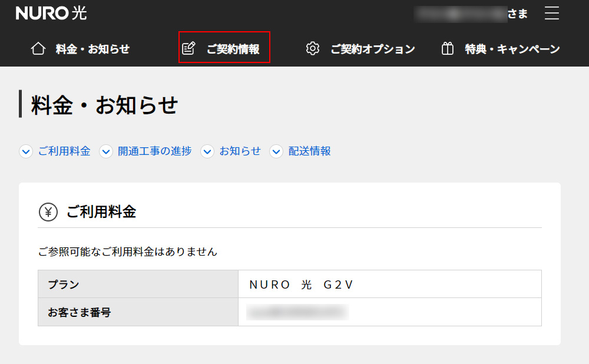Follow the 配送情報 link
Image resolution: width=589 pixels, height=364 pixels.
pos(309,151)
